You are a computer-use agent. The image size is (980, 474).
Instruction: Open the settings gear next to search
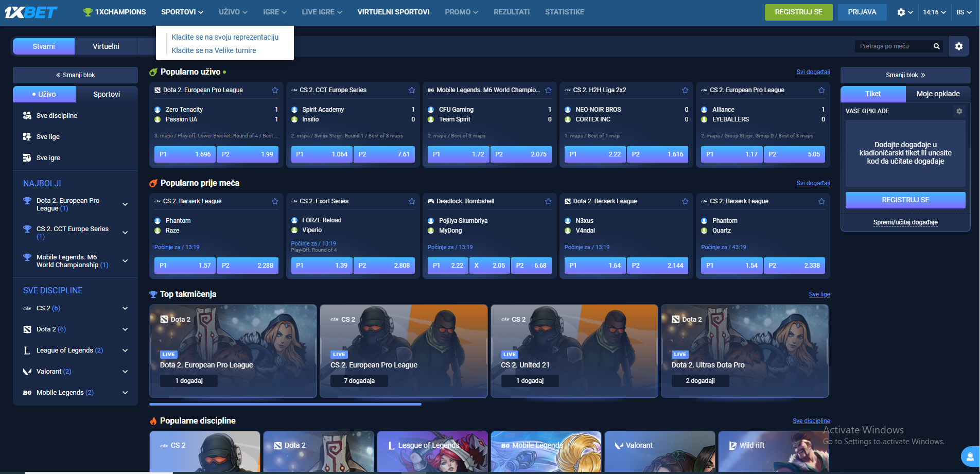tap(959, 46)
